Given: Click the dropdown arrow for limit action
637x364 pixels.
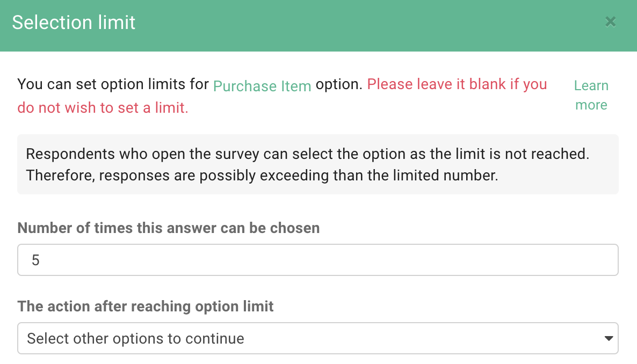Looking at the screenshot, I should point(609,338).
